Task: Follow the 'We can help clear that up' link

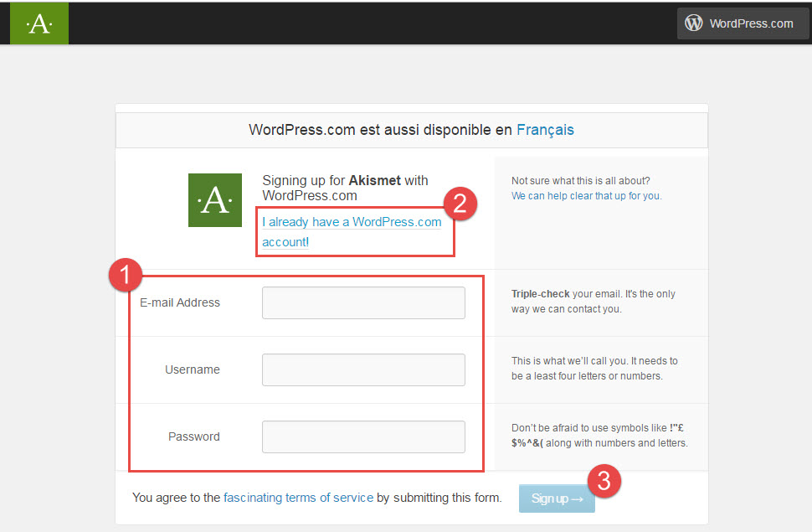Action: pyautogui.click(x=586, y=196)
